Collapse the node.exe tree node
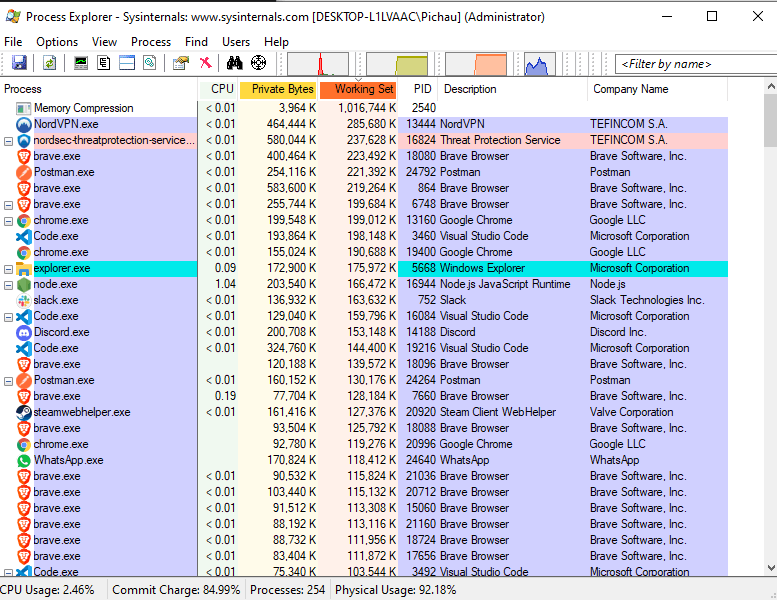The height and width of the screenshot is (600, 777). 8,285
